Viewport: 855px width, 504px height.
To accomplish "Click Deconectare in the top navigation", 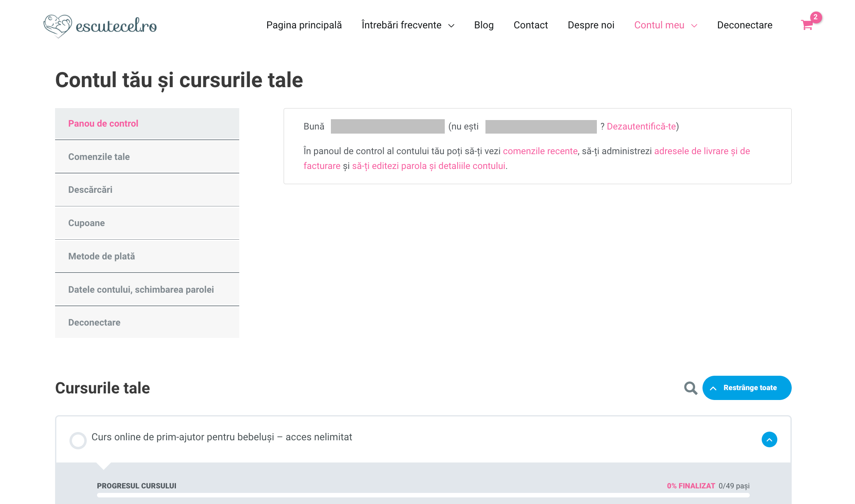I will 744,25.
